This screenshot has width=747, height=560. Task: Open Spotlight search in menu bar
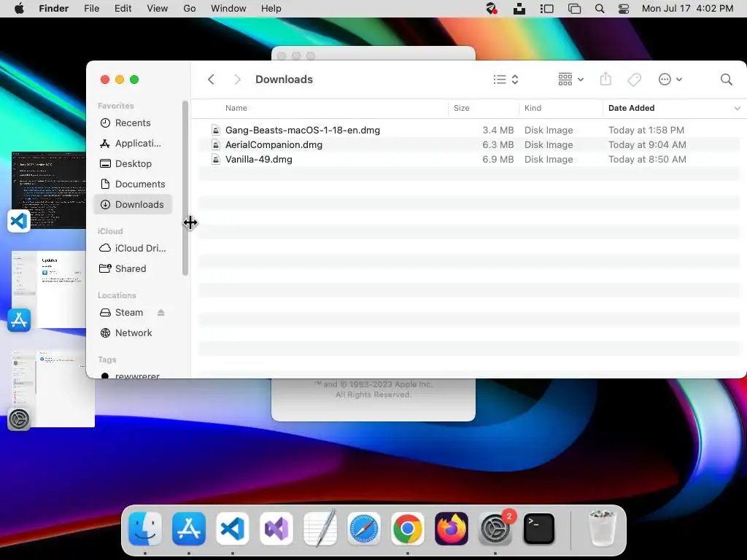[600, 9]
